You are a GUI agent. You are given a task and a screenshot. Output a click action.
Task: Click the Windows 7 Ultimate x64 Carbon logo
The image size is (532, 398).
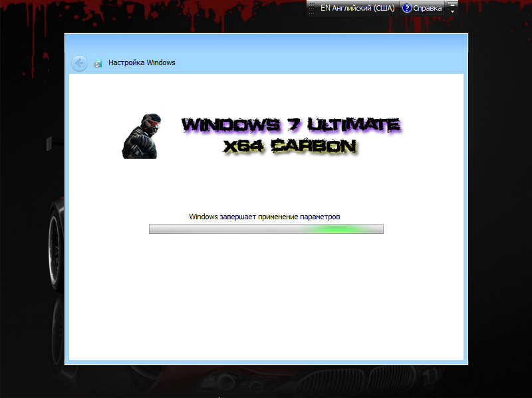291,136
